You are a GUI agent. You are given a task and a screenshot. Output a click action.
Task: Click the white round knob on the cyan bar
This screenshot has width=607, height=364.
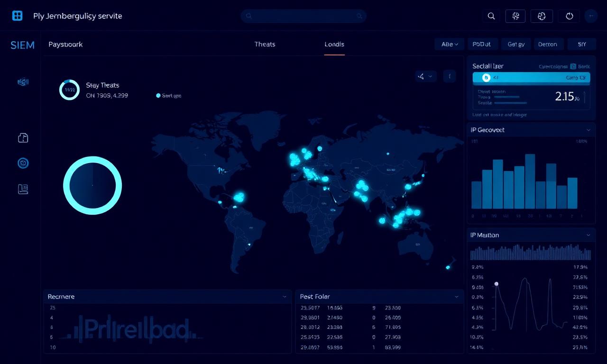coord(486,78)
